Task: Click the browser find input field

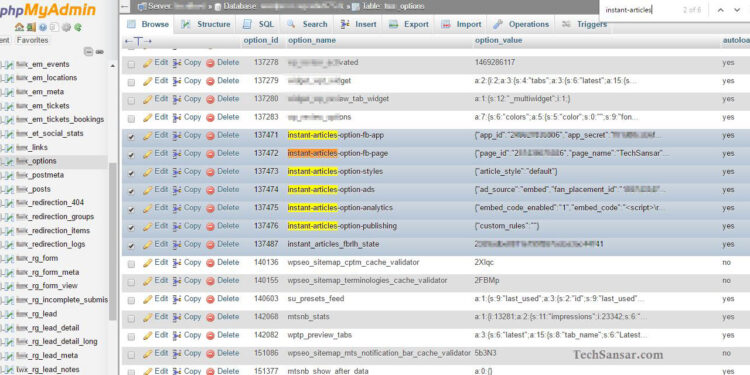Action: coord(641,10)
